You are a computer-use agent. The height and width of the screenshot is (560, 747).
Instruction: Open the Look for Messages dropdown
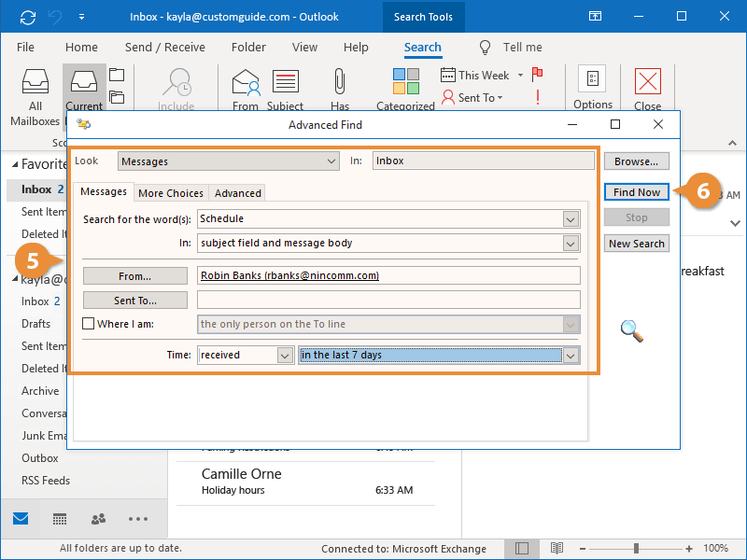[229, 161]
